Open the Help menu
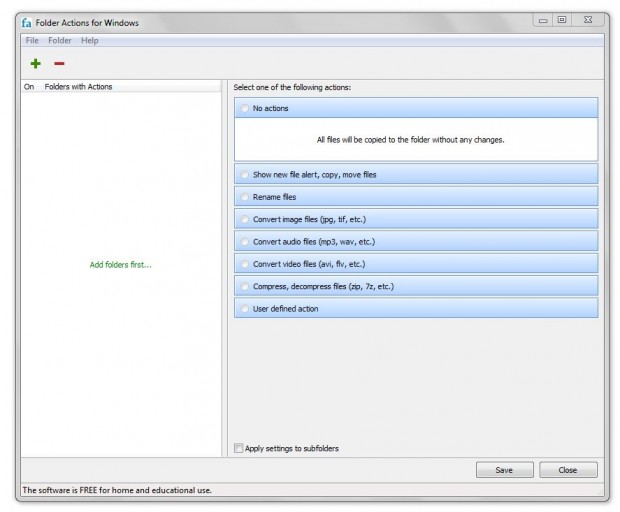This screenshot has width=620, height=512. point(90,40)
